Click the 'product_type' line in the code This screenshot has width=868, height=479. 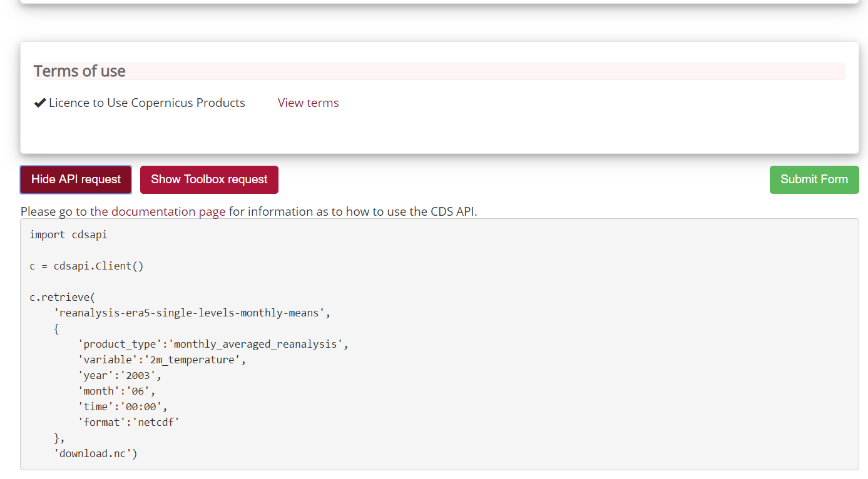213,345
